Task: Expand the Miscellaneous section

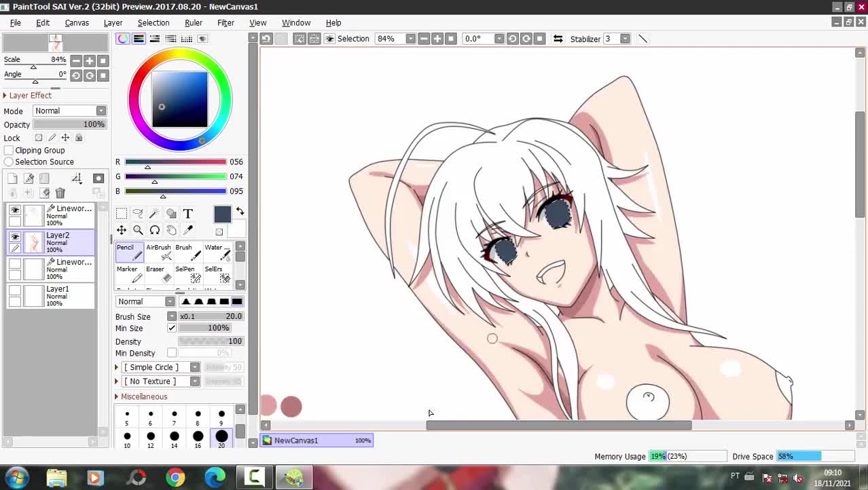Action: (117, 396)
